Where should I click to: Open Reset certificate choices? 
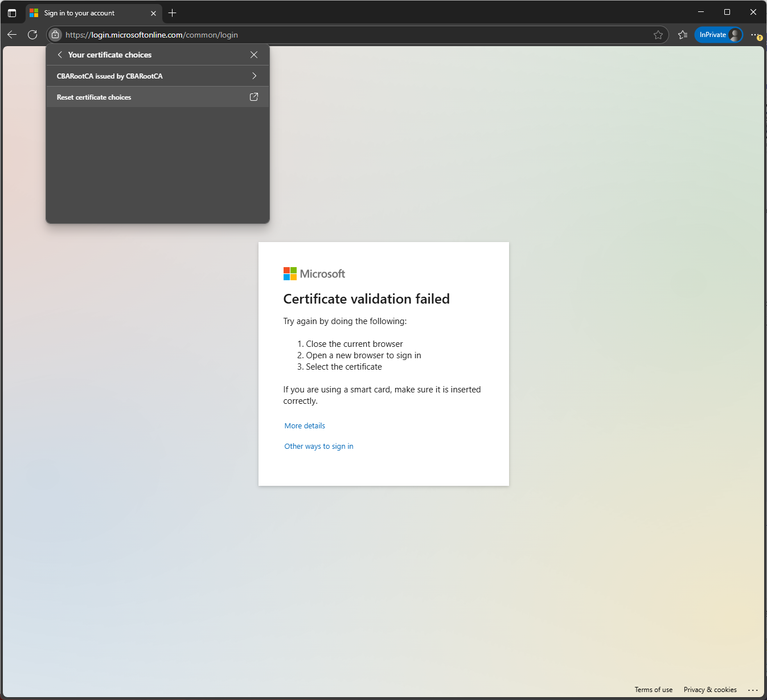pyautogui.click(x=158, y=97)
